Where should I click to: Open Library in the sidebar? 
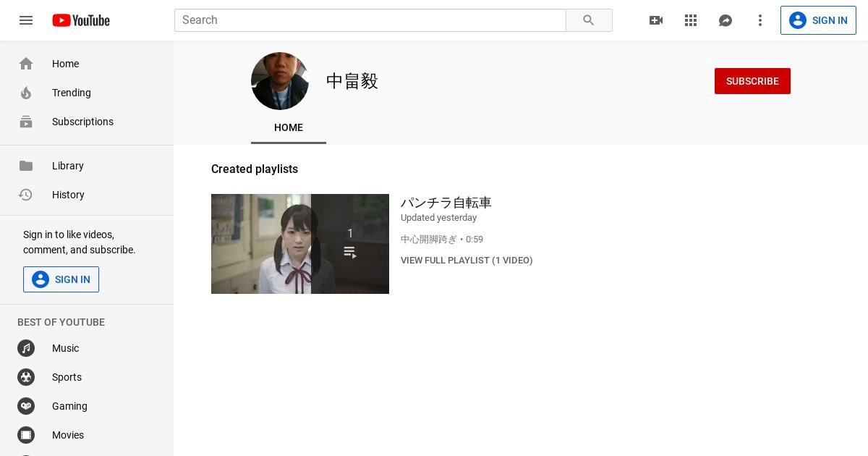pos(87,166)
